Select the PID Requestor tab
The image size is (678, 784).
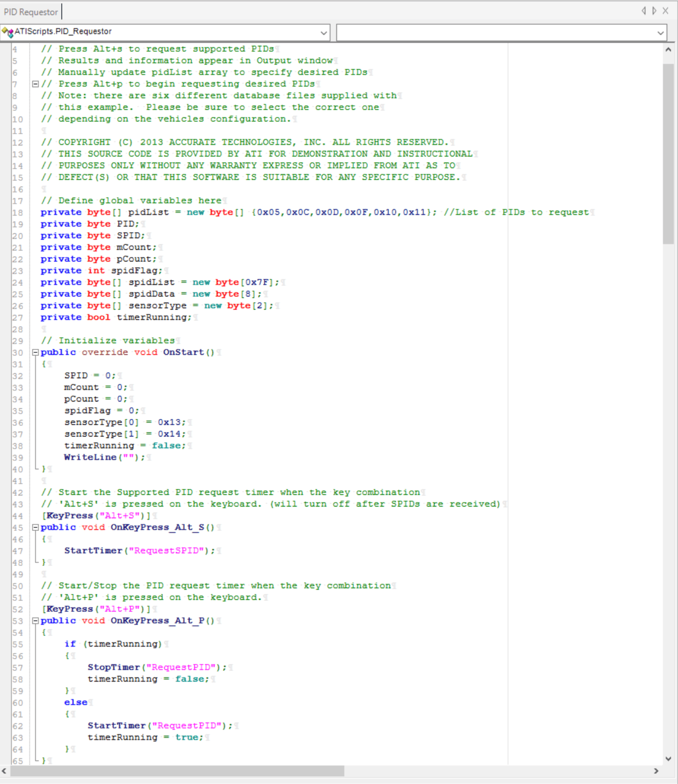pos(31,12)
